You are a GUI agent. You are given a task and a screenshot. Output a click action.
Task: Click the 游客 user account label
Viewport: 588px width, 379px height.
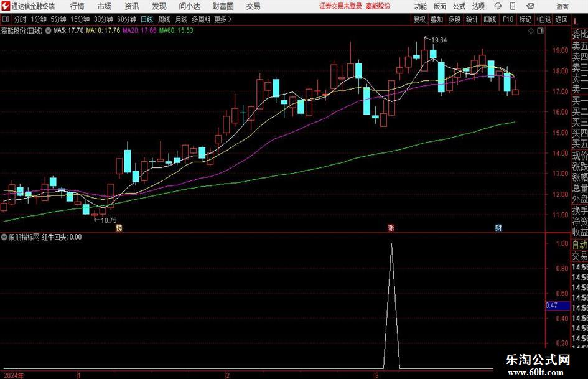pos(562,6)
